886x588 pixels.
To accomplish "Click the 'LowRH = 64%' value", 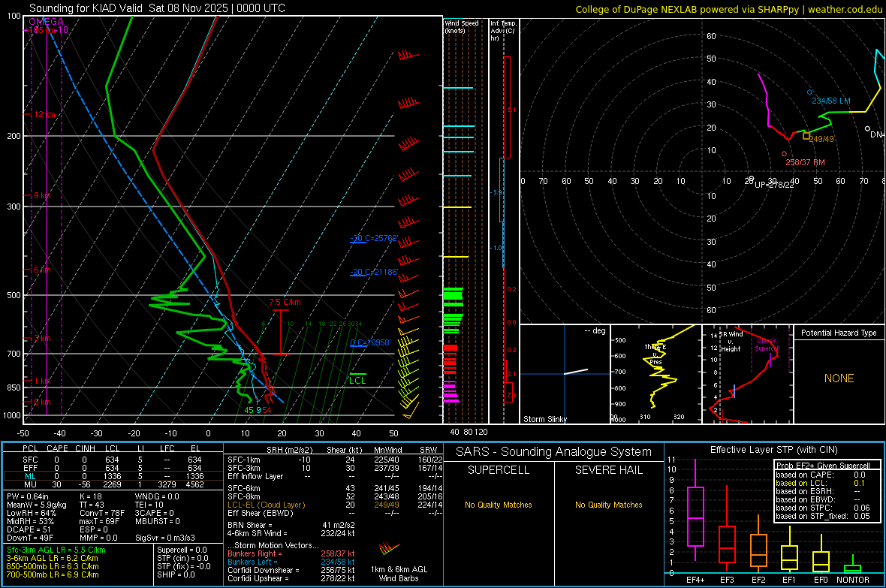I will (x=32, y=514).
